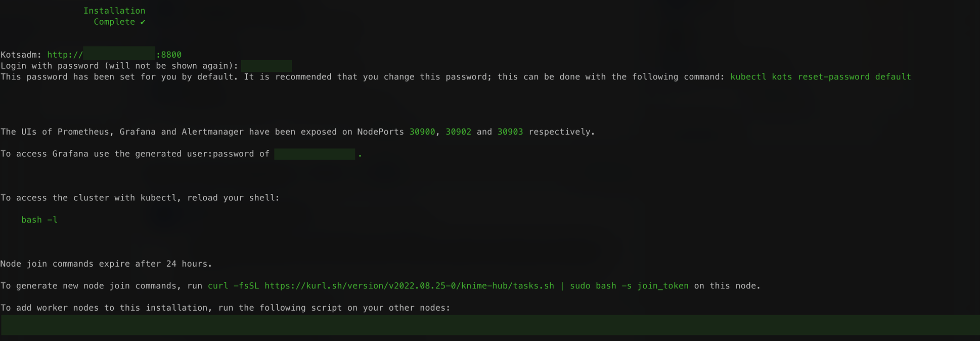
Task: Click the redacted Kotsadm login password block
Action: click(266, 66)
